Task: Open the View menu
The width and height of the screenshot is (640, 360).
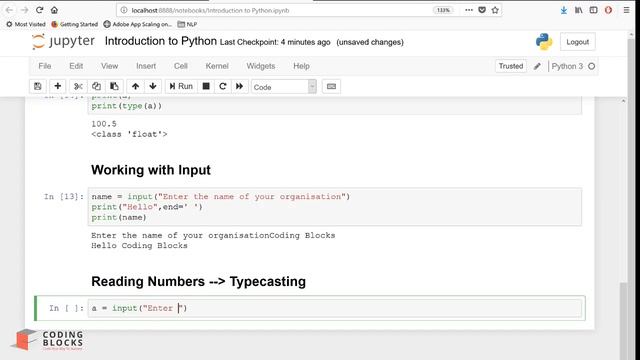Action: (109, 66)
